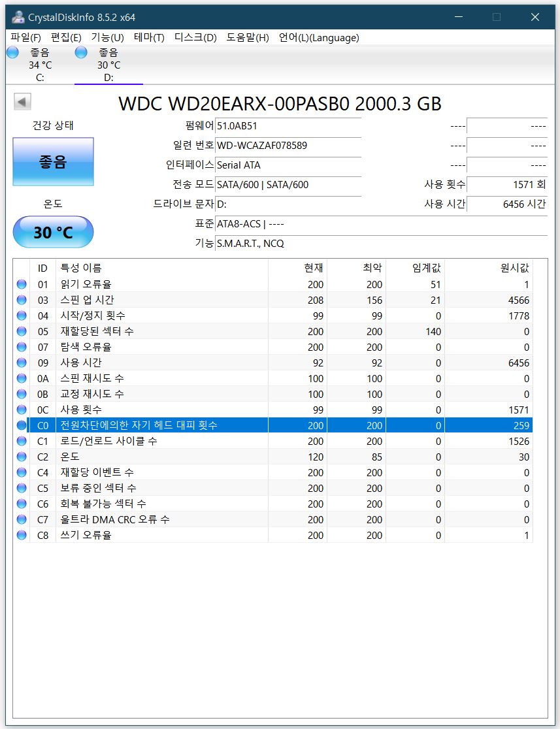Click status orb for 재할당 이벤트 수 row
The width and height of the screenshot is (560, 729).
pyautogui.click(x=22, y=472)
